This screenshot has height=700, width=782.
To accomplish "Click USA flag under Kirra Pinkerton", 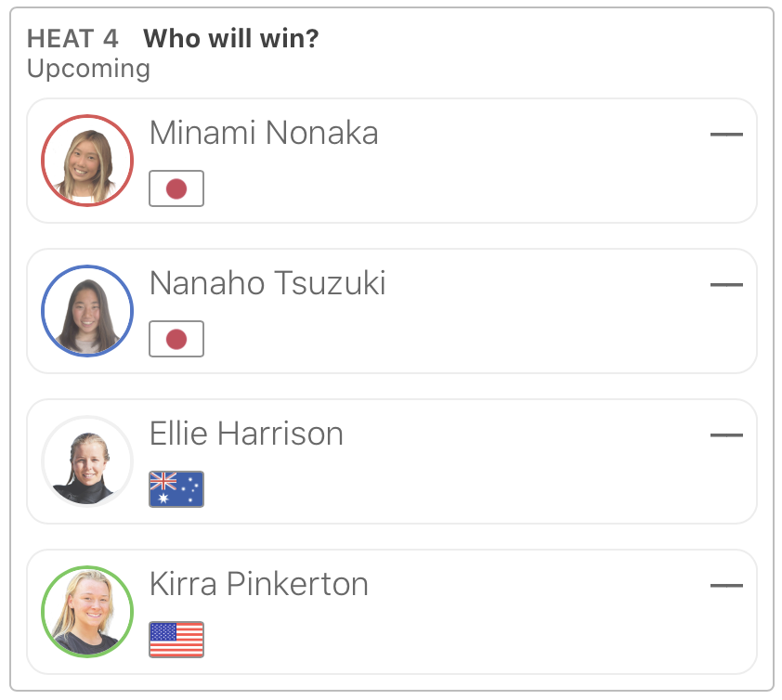I will 176,640.
